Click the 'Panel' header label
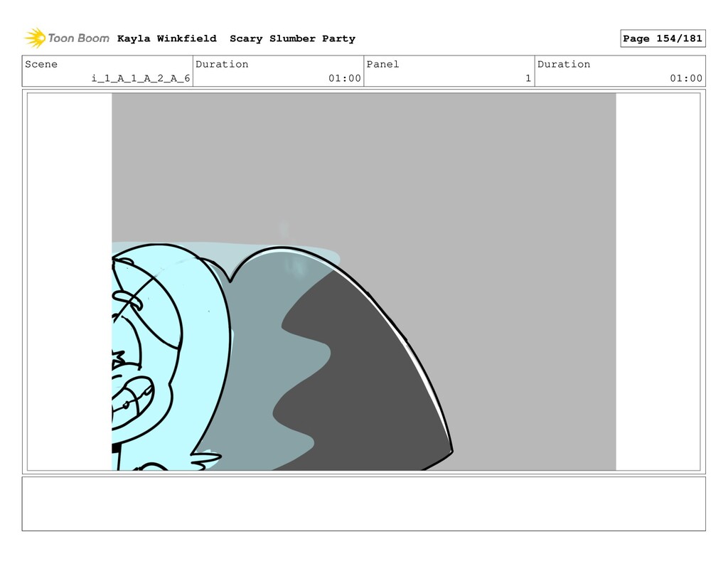Image resolution: width=728 pixels, height=564 pixels. 382,64
